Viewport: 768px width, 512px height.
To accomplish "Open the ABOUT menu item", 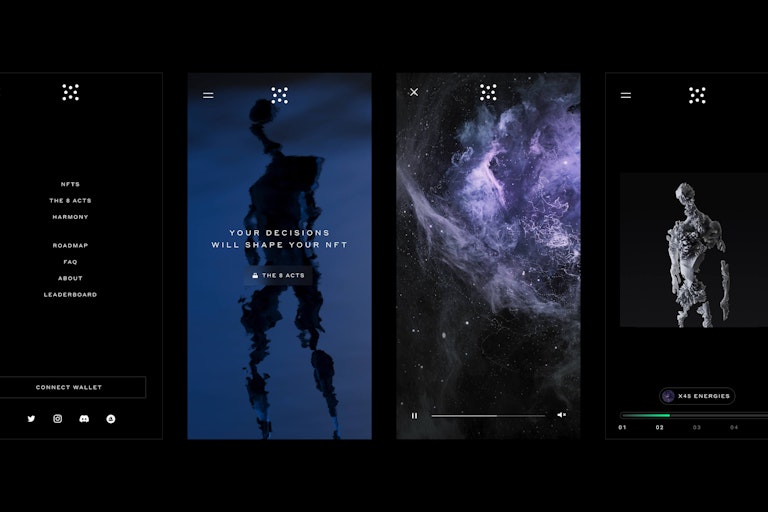I will click(70, 278).
